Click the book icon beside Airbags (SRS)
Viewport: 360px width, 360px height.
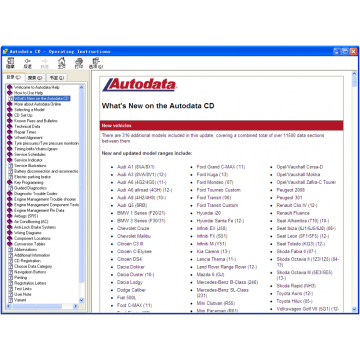pos(10,216)
